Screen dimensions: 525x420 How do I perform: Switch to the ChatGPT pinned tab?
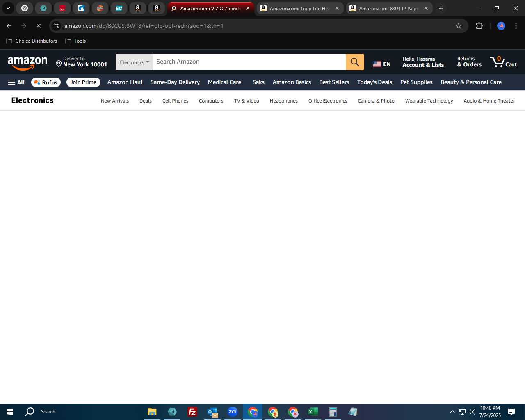click(x=25, y=8)
